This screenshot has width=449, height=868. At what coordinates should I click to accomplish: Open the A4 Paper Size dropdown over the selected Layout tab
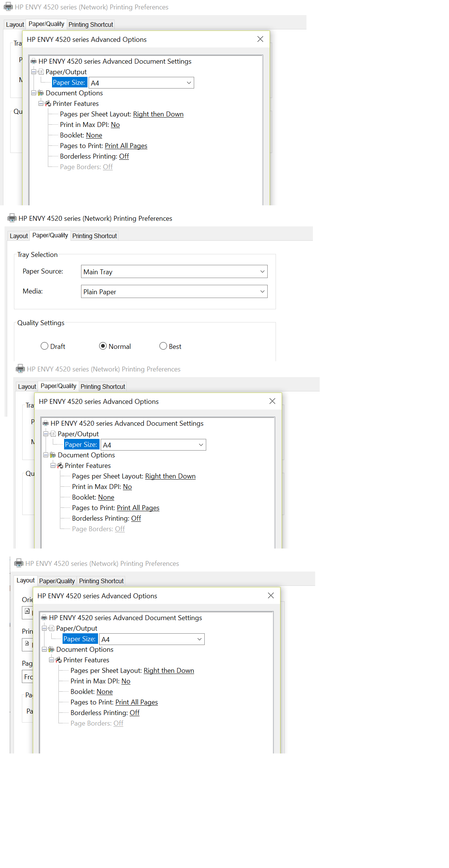[152, 639]
